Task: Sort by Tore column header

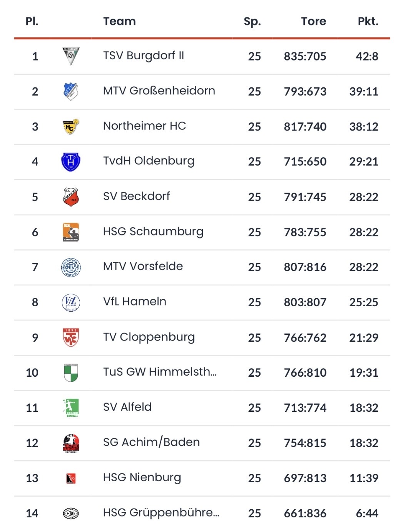Action: (x=313, y=22)
